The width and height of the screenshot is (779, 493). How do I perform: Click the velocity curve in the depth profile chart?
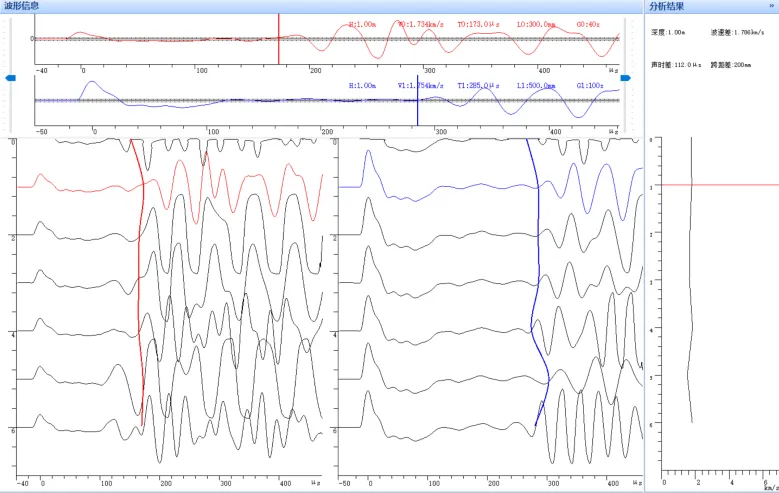point(690,300)
